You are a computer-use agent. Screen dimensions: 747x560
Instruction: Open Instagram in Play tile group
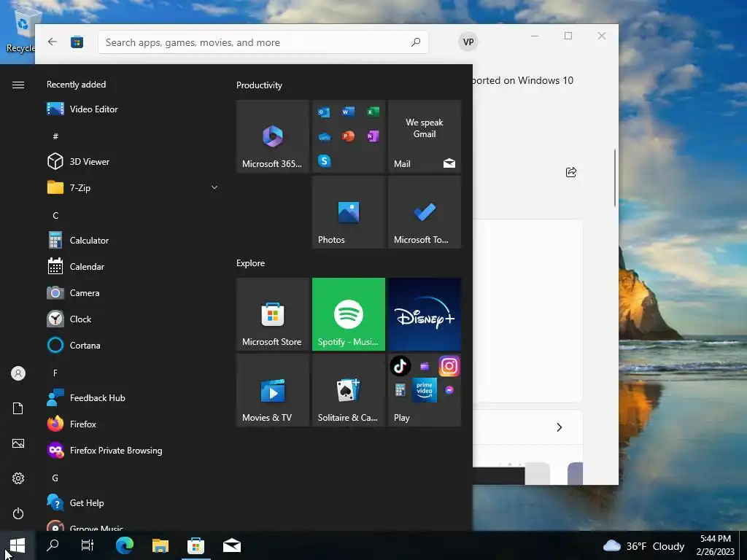click(449, 366)
